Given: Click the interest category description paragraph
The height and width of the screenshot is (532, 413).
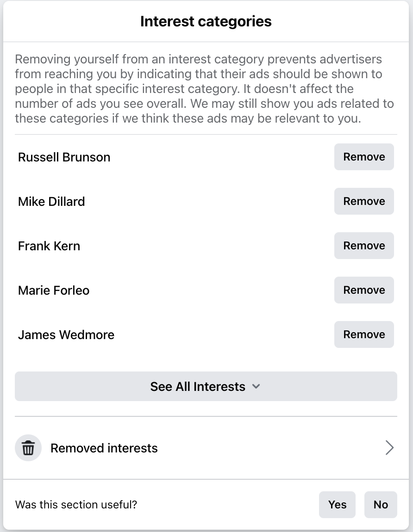Looking at the screenshot, I should 204,89.
